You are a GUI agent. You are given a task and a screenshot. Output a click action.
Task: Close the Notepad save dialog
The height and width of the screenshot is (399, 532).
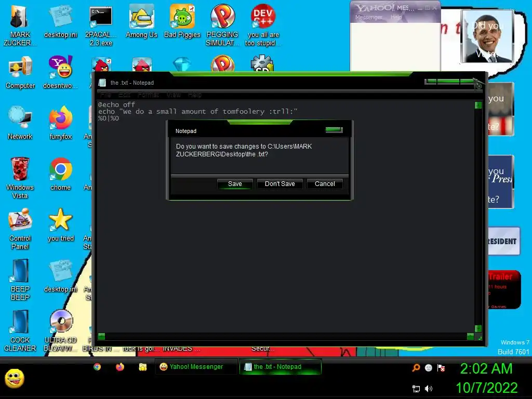[334, 129]
